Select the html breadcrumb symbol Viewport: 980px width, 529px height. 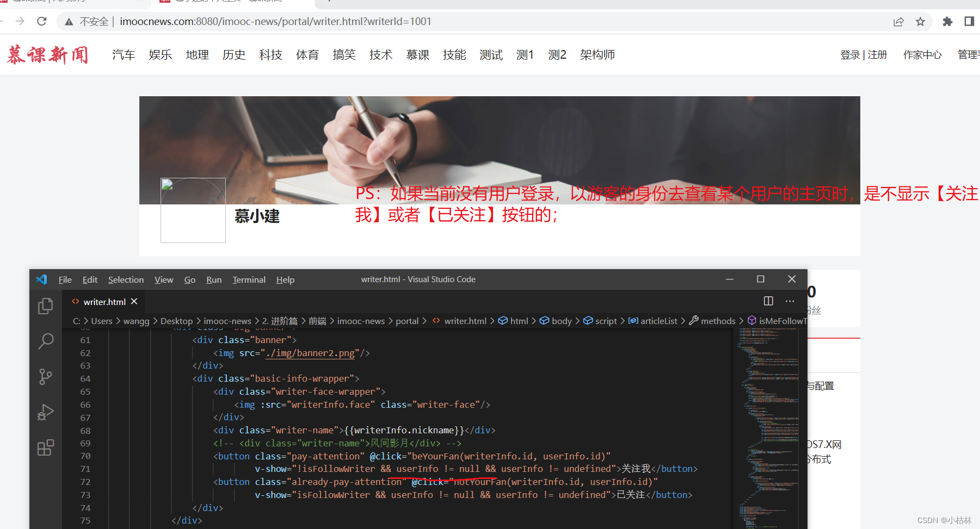click(x=514, y=321)
